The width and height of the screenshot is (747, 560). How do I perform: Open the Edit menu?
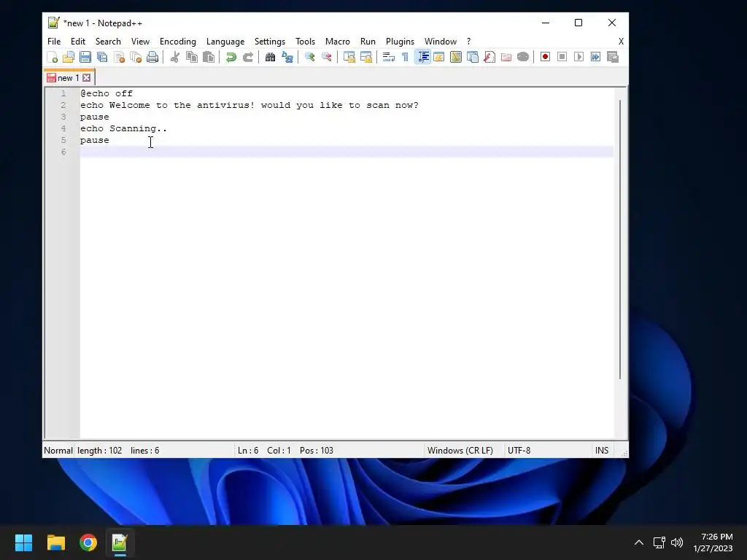coord(77,42)
